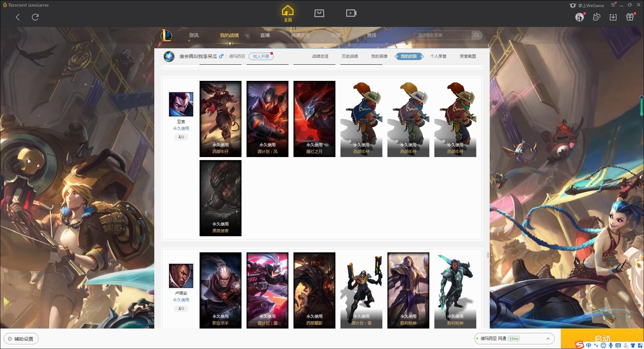Open the gift box rewards icon

pos(630,17)
